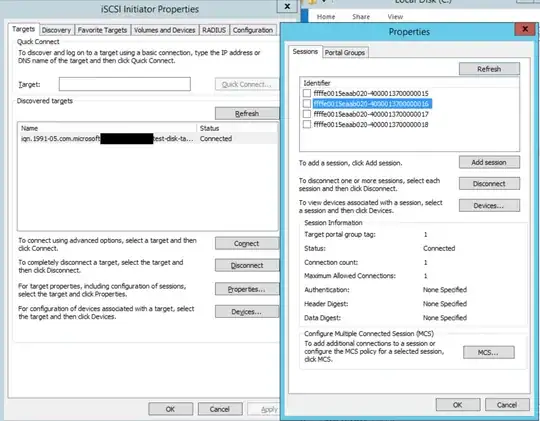Enable checkbox for session ending 0017

pos(307,114)
